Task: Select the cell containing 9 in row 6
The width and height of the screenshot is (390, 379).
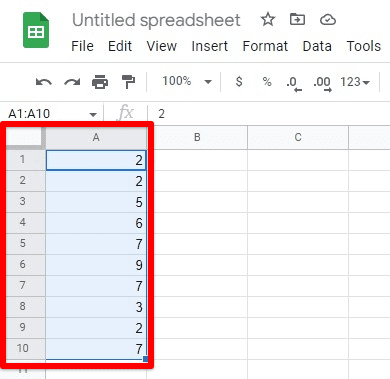Action: tap(96, 265)
